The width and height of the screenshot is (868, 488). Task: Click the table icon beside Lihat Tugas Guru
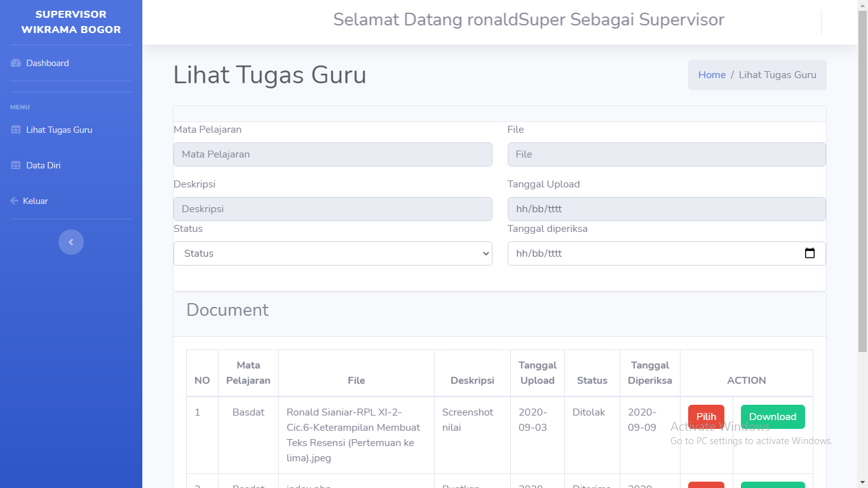click(16, 130)
